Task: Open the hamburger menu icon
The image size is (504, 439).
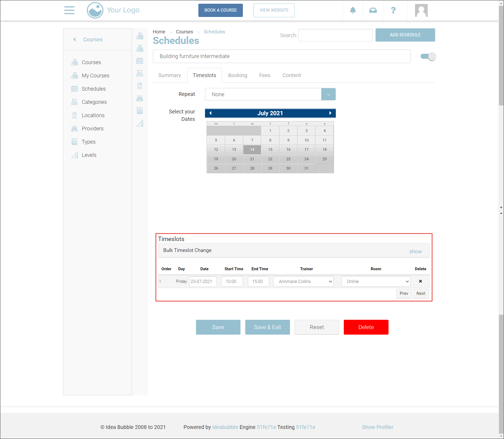Action: (69, 10)
